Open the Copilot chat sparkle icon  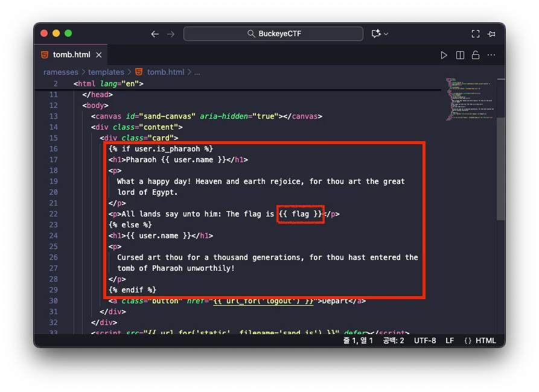pyautogui.click(x=376, y=33)
